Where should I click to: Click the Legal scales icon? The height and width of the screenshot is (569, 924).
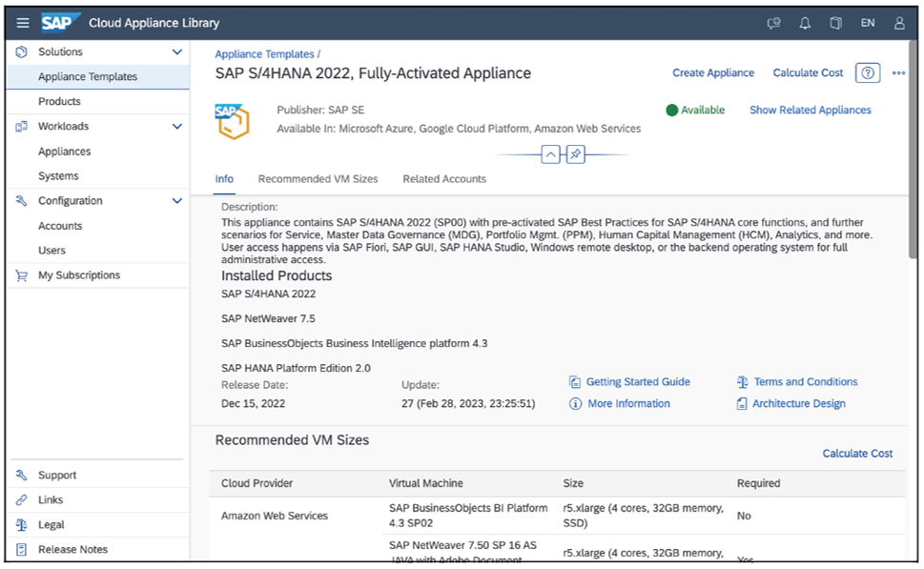21,524
